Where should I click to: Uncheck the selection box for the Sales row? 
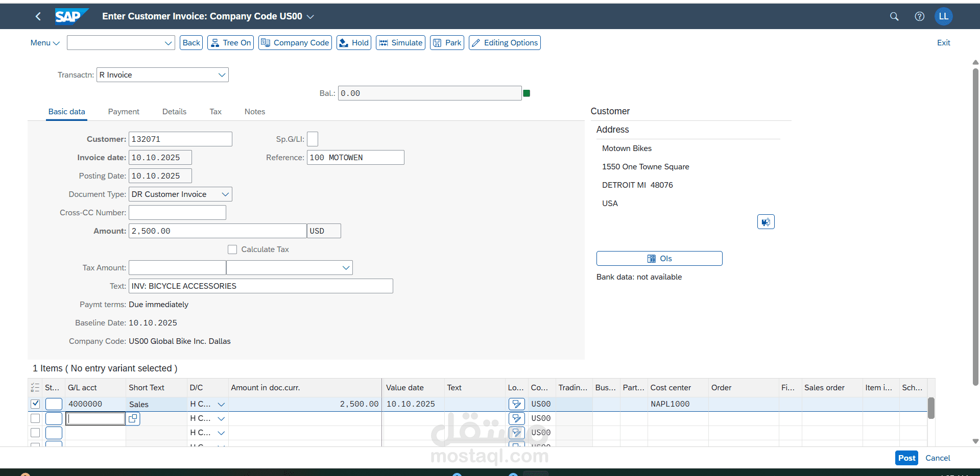[35, 404]
